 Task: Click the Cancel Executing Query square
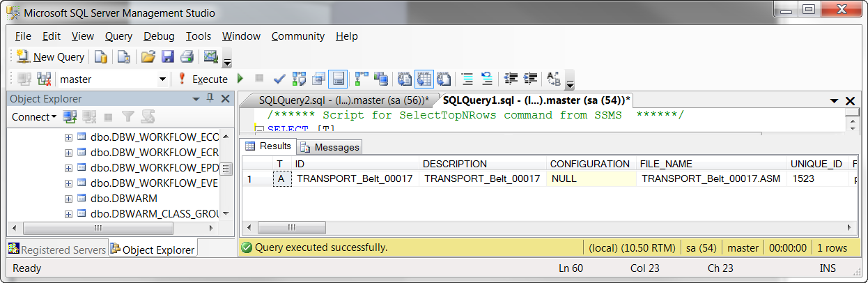coord(259,79)
